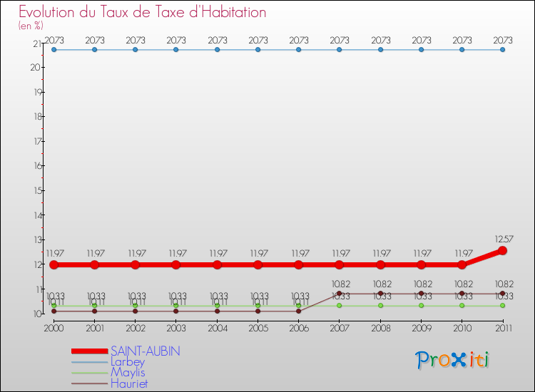Click the '10.33' label at 2009

pos(423,296)
